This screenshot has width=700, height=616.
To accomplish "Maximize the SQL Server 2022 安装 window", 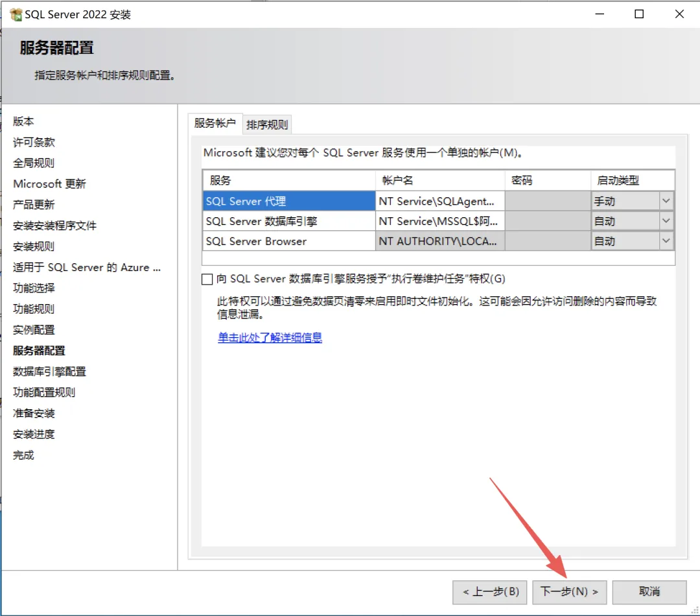I will [639, 14].
